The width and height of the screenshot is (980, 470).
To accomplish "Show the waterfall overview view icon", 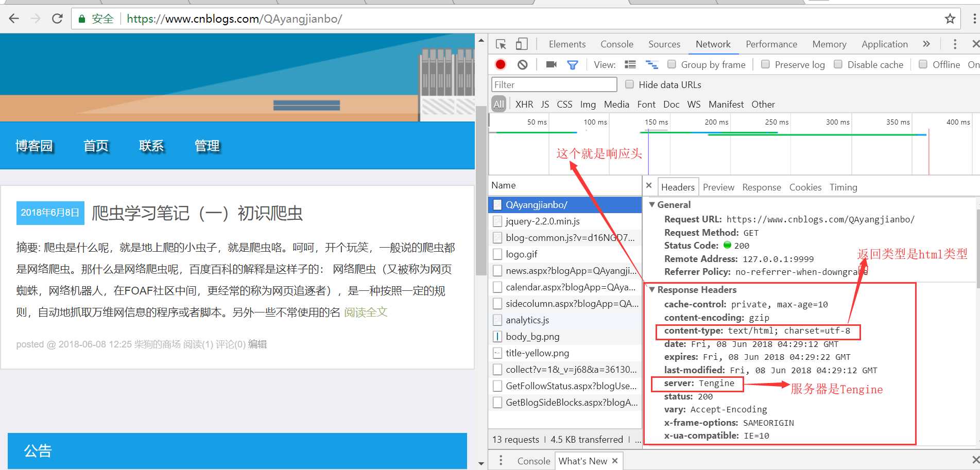I will pos(652,64).
